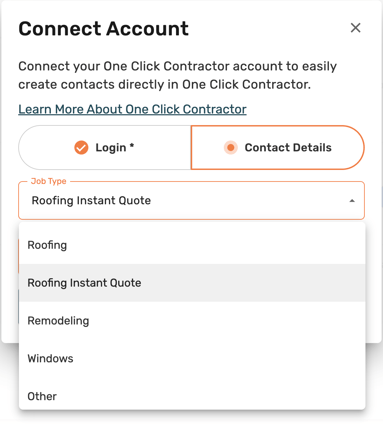383x424 pixels.
Task: Pick Windows from the dropdown options
Action: click(x=192, y=358)
